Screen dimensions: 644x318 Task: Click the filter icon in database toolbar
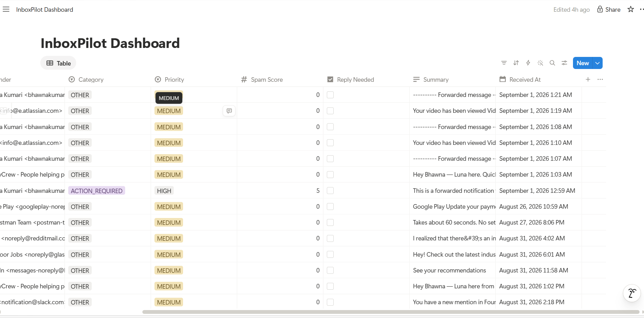[x=504, y=63]
